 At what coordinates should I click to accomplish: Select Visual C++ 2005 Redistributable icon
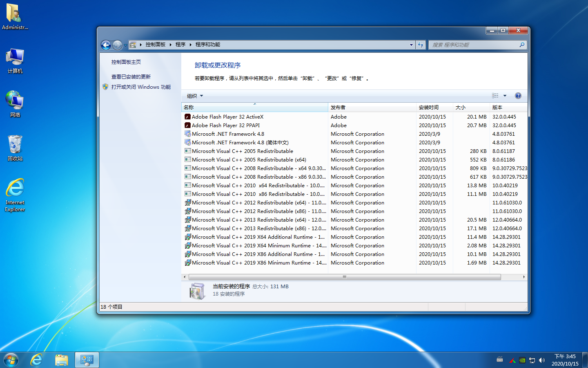click(188, 151)
